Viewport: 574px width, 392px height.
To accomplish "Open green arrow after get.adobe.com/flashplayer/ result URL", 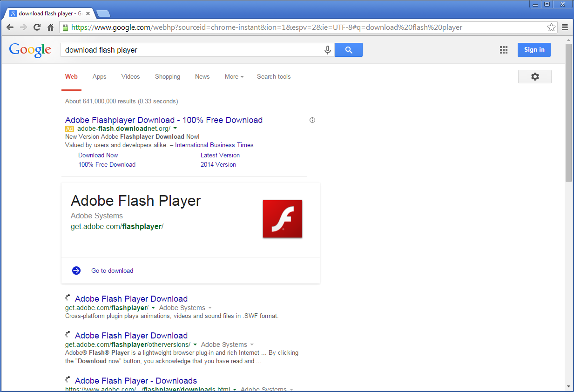I will click(x=153, y=308).
